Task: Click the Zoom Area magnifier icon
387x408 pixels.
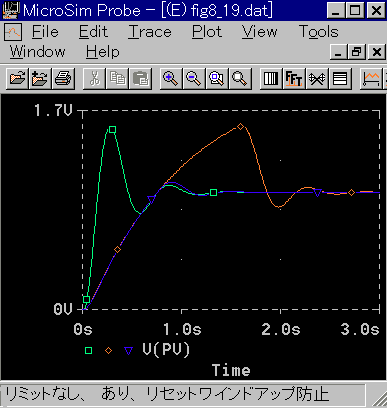Action: click(x=217, y=79)
